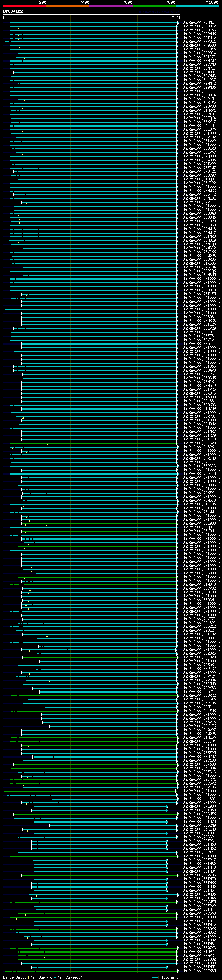This screenshot has height=980, width=222.
Task: Open hit UniRef100_Q0CC91
Action: [199, 837]
